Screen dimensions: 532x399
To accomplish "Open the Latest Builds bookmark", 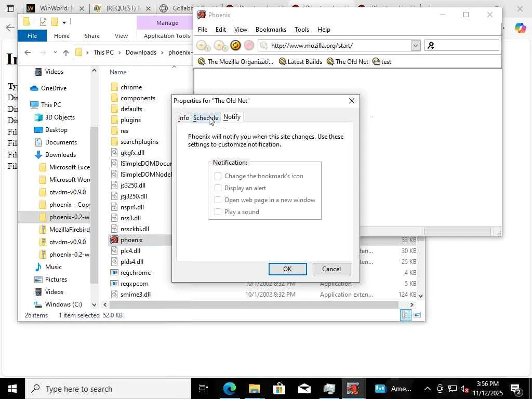I will 300,61.
